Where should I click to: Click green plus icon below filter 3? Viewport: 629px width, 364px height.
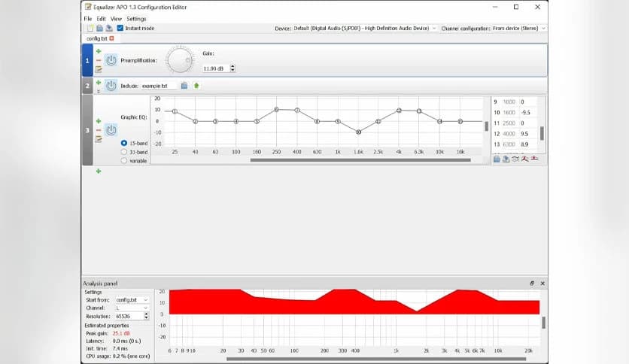click(x=99, y=171)
